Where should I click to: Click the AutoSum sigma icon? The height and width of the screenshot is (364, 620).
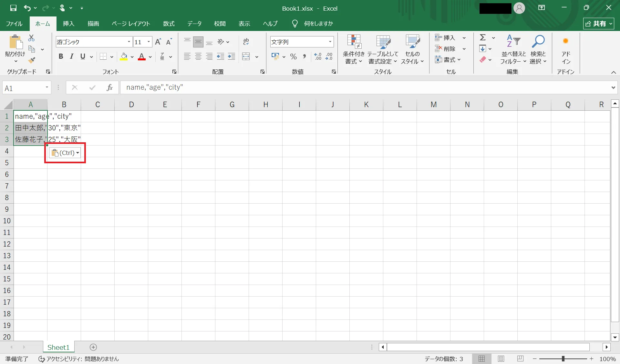pos(483,38)
